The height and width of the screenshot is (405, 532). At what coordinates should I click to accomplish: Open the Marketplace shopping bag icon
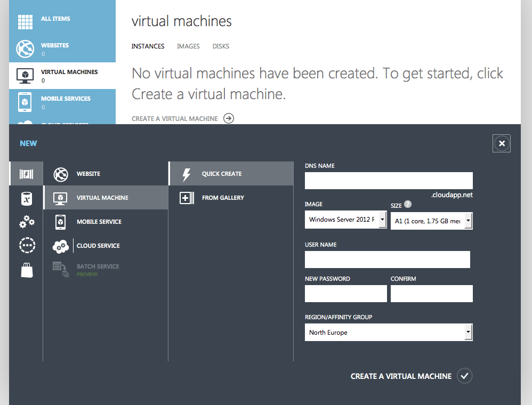tap(26, 270)
